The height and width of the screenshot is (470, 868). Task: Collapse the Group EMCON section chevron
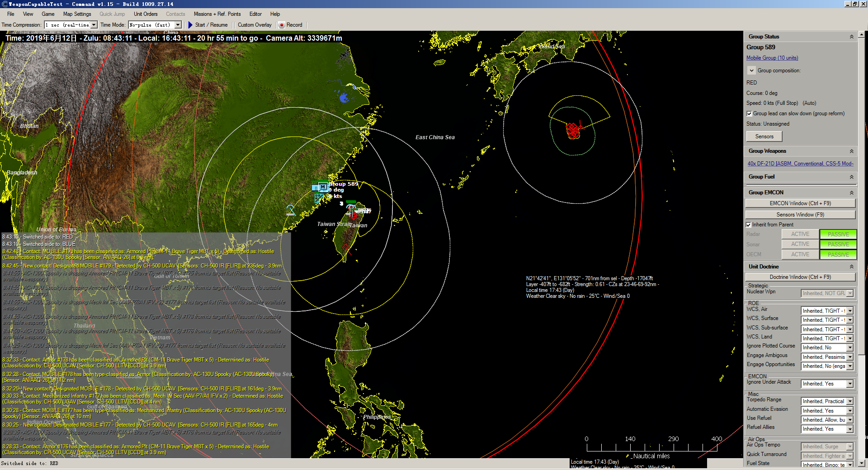851,193
